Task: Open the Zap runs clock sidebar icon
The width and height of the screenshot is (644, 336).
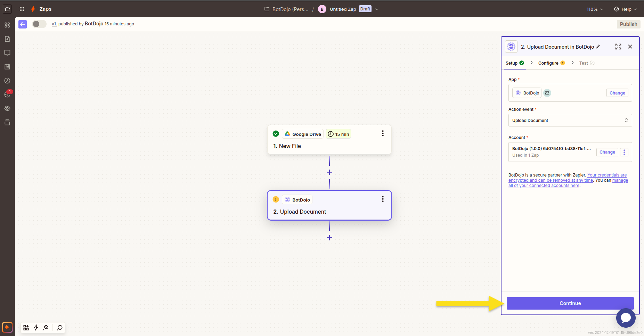Action: (x=7, y=81)
